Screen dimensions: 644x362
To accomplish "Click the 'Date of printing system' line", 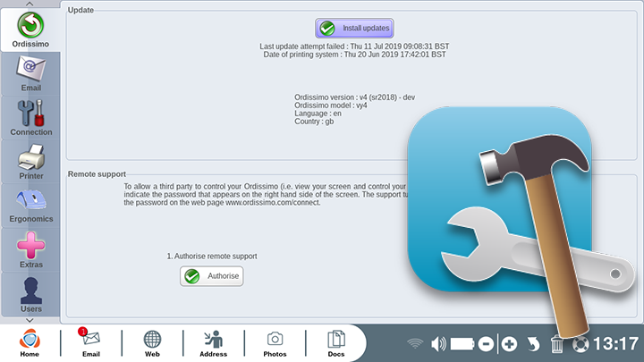I will [x=354, y=55].
